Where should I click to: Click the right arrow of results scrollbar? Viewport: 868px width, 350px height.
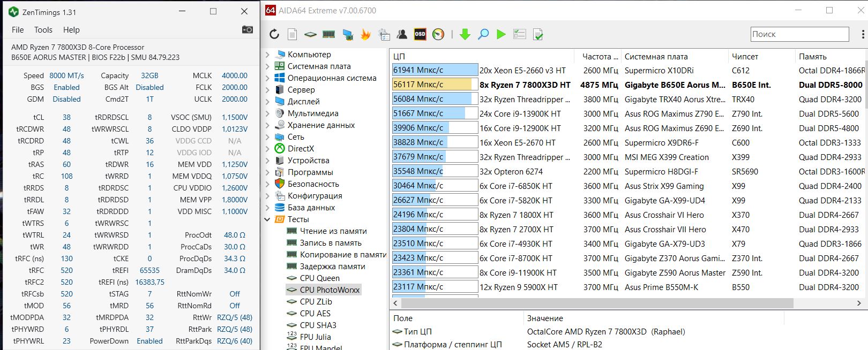point(859,303)
